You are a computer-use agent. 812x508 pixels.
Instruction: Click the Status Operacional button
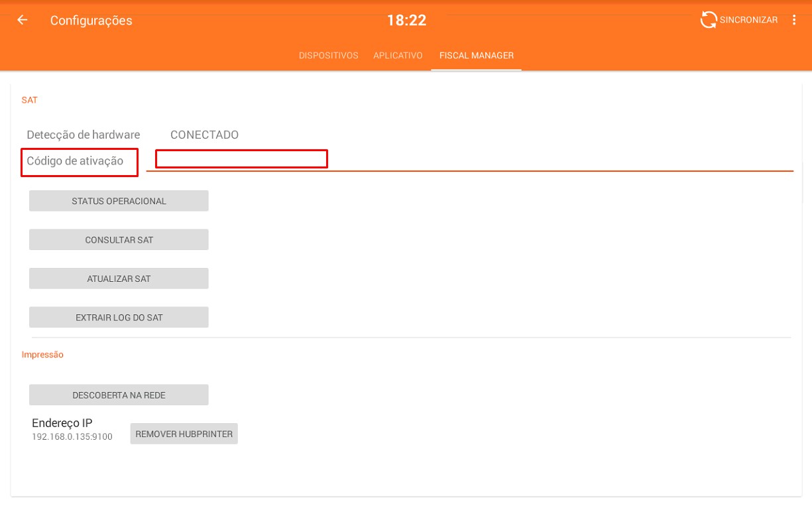pos(119,201)
